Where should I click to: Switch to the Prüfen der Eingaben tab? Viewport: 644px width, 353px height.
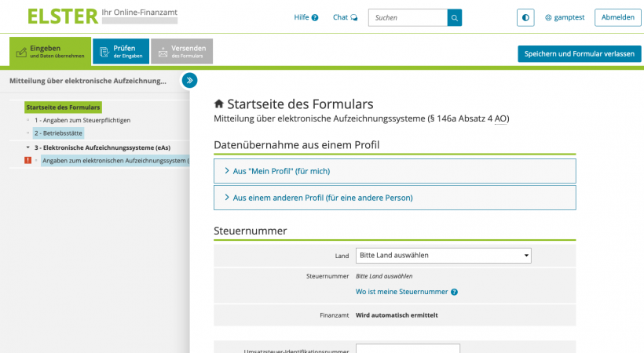pos(121,52)
